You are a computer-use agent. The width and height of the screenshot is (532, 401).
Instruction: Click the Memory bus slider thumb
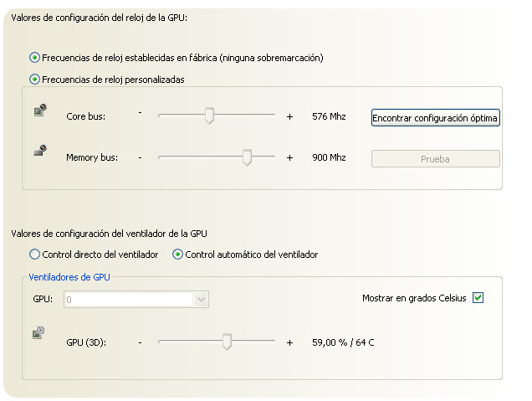[x=247, y=157]
